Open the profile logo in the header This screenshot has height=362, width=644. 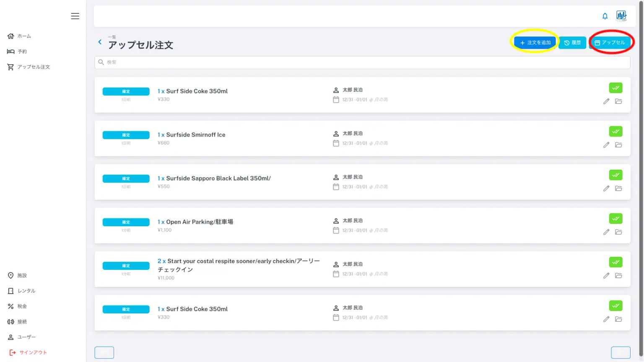(x=621, y=16)
